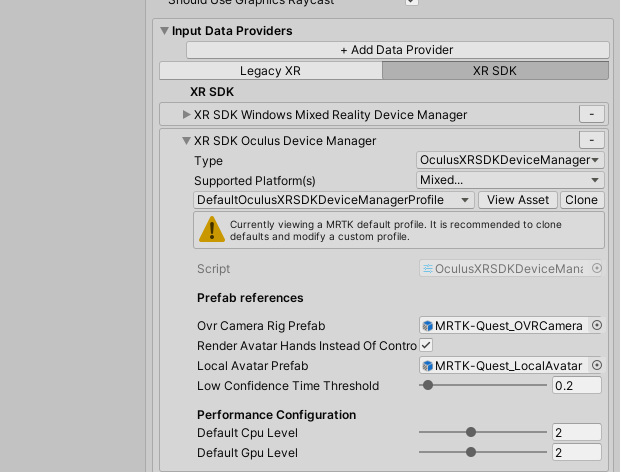This screenshot has height=472, width=620.
Task: Click the Script field OculusXRSDKDeviceManager
Action: 510,269
